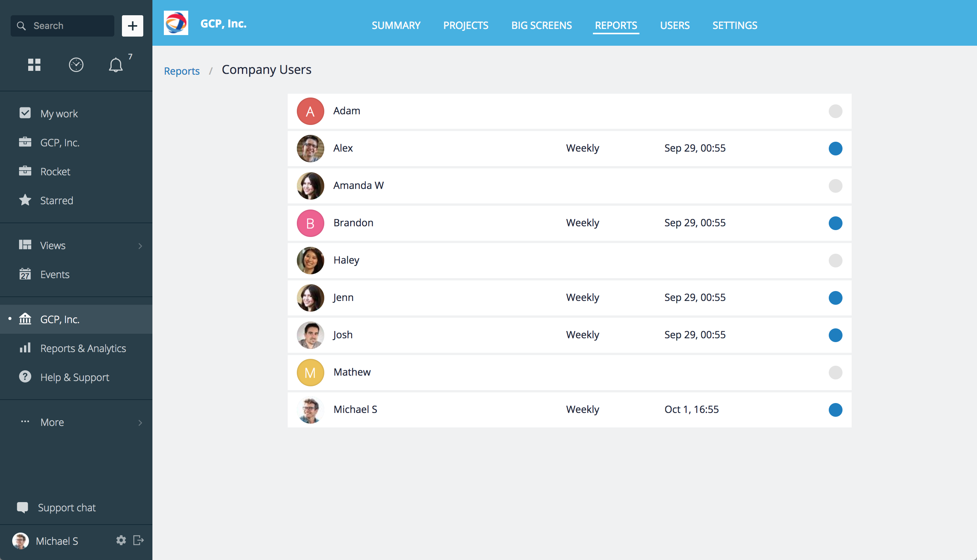Expand the More submenu chevron
Screen dimensions: 977x560
point(140,423)
